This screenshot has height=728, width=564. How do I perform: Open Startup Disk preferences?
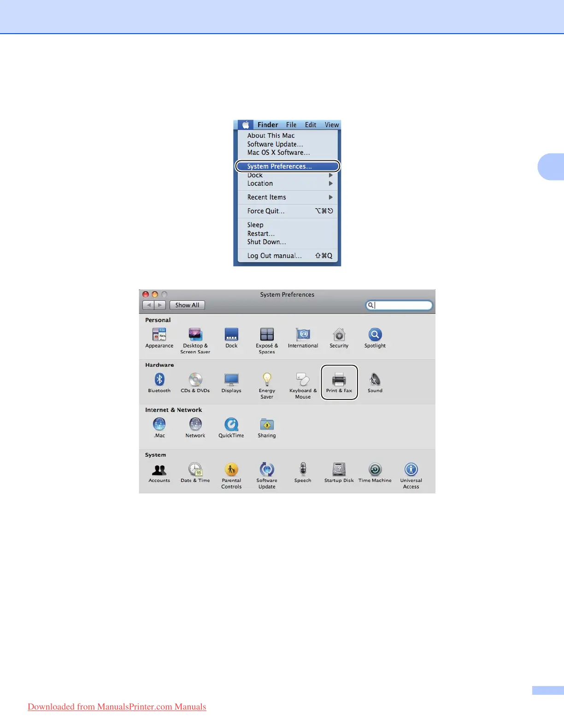[339, 472]
